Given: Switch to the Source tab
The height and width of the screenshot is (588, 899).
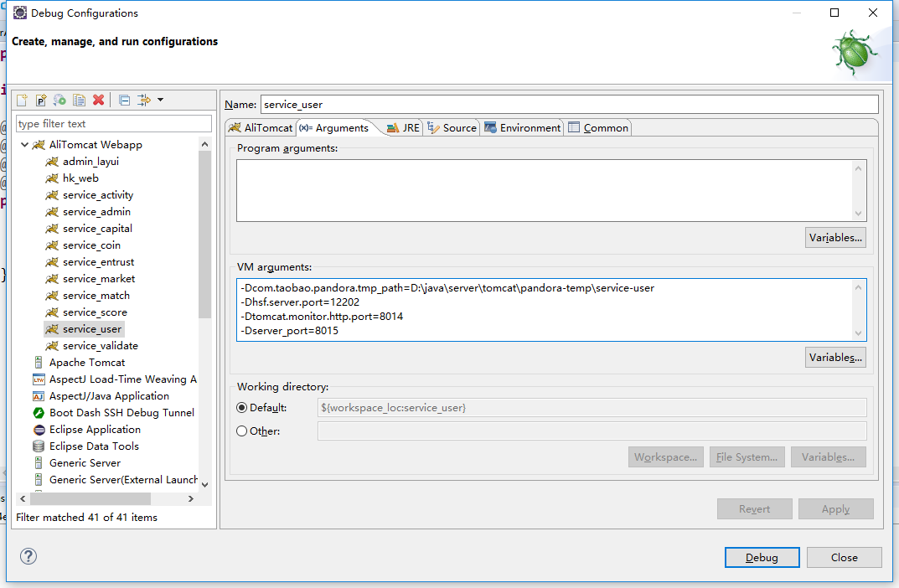Looking at the screenshot, I should click(452, 128).
